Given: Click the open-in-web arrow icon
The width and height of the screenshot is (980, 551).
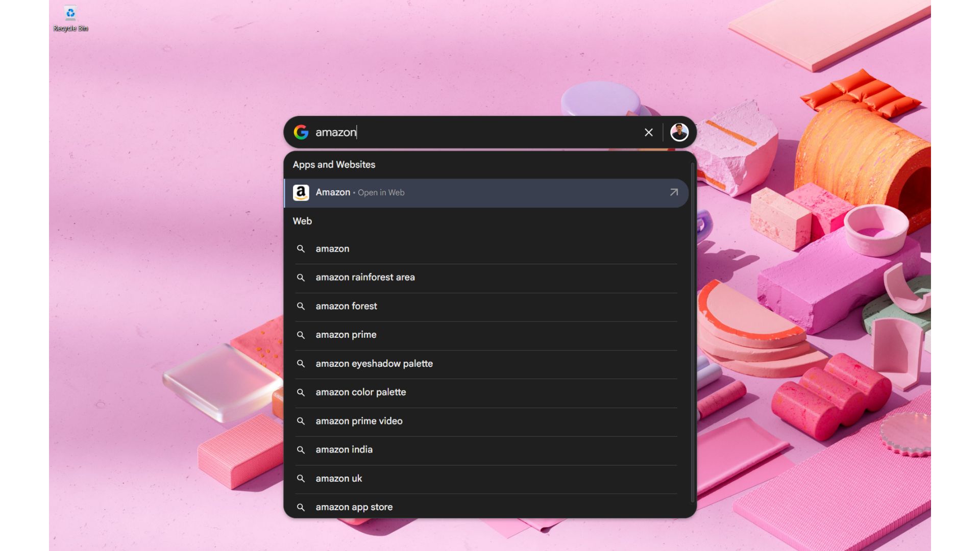Looking at the screenshot, I should point(674,192).
